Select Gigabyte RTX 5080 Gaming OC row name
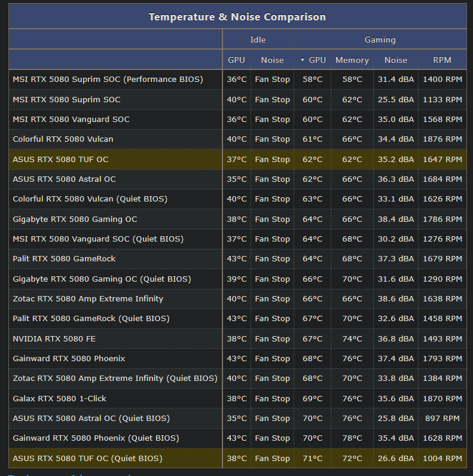 coord(75,219)
